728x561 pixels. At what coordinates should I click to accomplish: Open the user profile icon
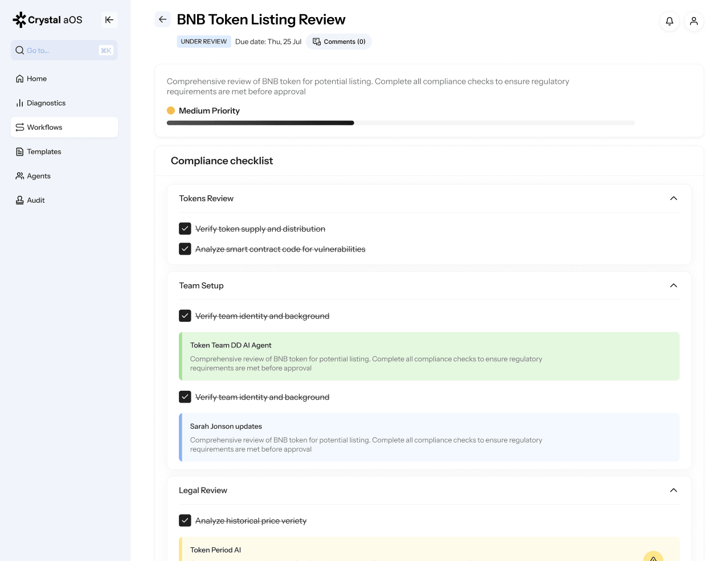click(x=694, y=21)
